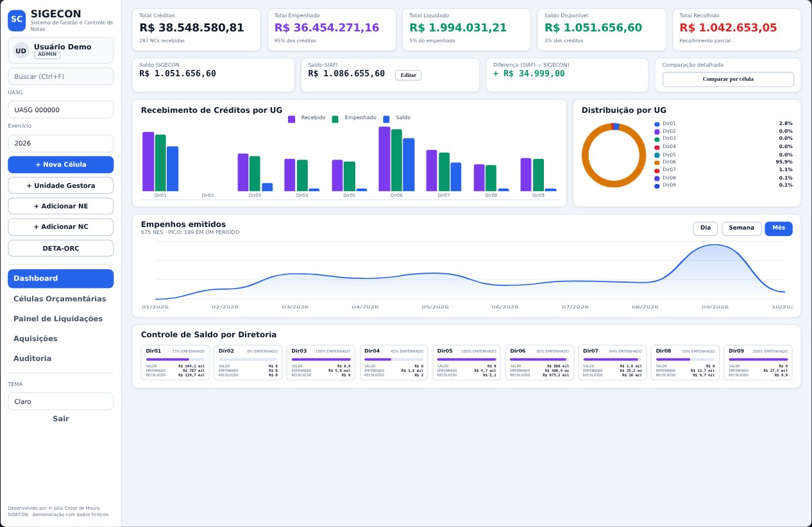Focus the Buscar (Ctrl+F) search field
Viewport: 812px width, 527px height.
pos(60,76)
